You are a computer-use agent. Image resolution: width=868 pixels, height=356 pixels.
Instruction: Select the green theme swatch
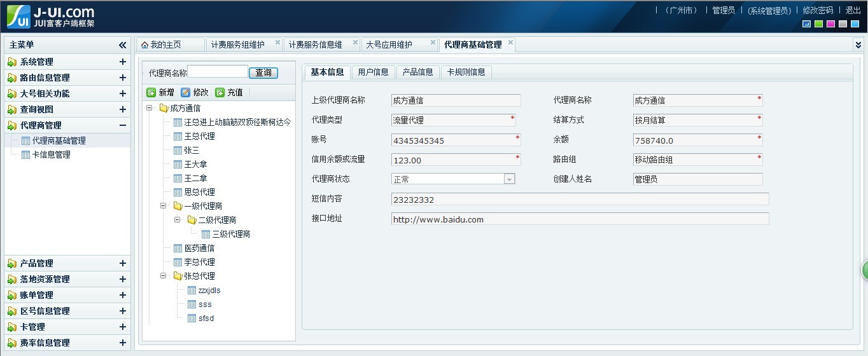click(x=819, y=24)
